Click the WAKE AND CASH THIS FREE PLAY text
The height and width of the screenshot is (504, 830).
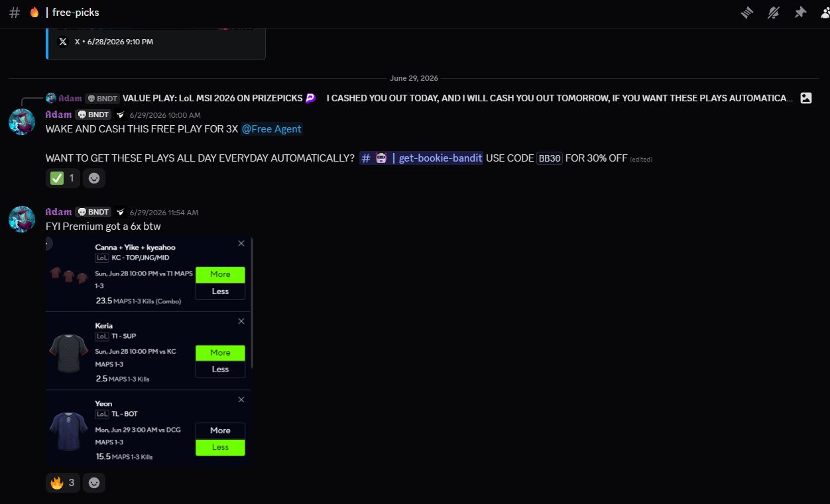[x=142, y=129]
